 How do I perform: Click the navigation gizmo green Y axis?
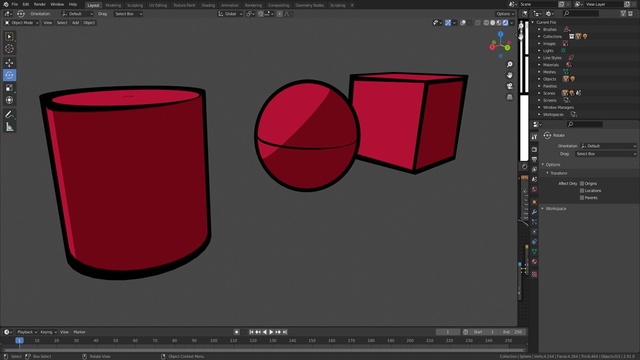coord(507,48)
